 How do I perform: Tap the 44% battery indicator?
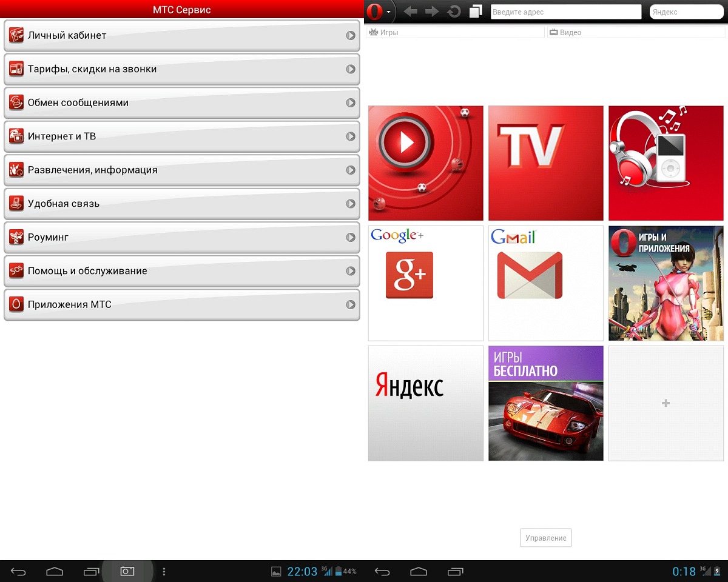point(346,571)
